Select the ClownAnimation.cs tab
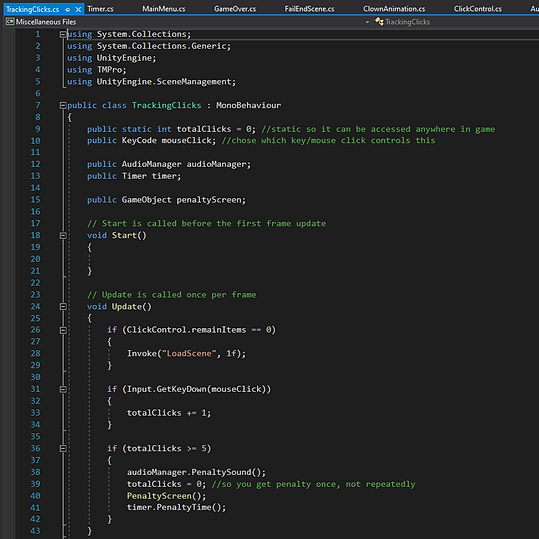The image size is (539, 539). pos(394,9)
